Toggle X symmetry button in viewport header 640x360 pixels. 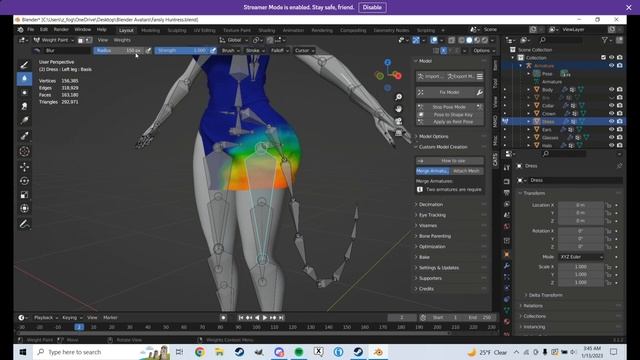pyautogui.click(x=443, y=51)
